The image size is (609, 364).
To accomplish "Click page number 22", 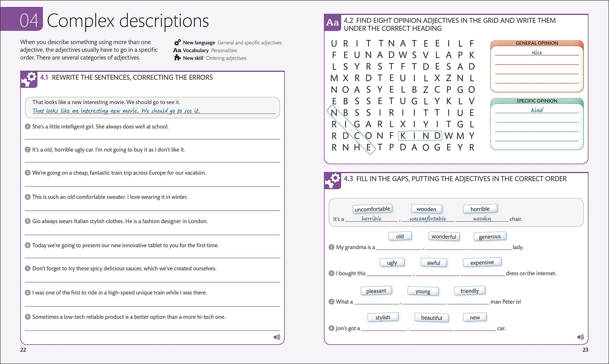I will coord(23,350).
